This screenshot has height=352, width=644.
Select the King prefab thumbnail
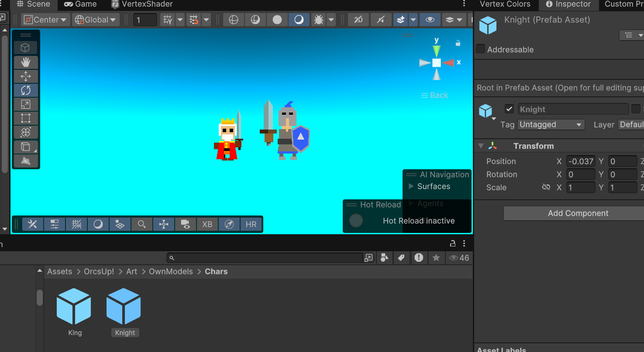[74, 308]
